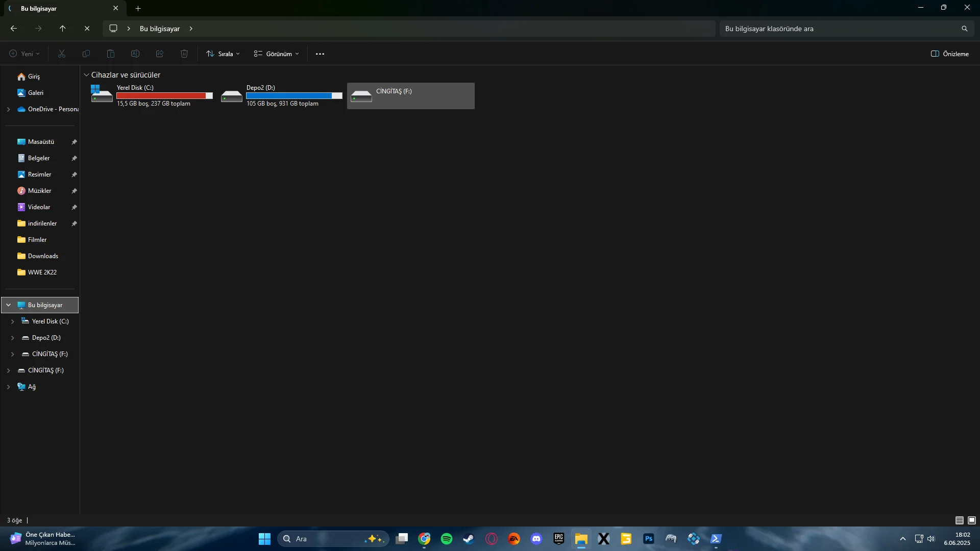Viewport: 980px width, 551px height.
Task: Click the Up directory arrow button
Action: pyautogui.click(x=62, y=29)
